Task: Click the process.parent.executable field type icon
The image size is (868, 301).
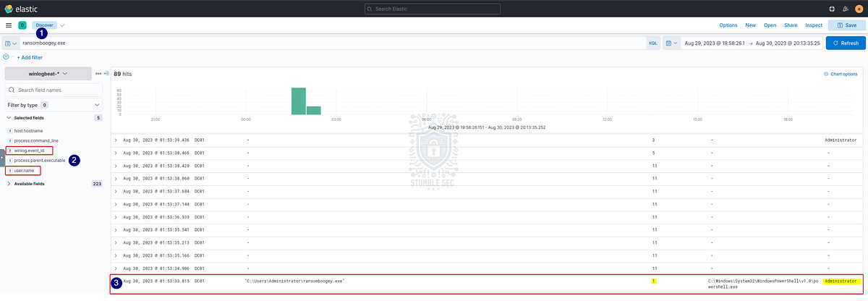Action: (10, 161)
